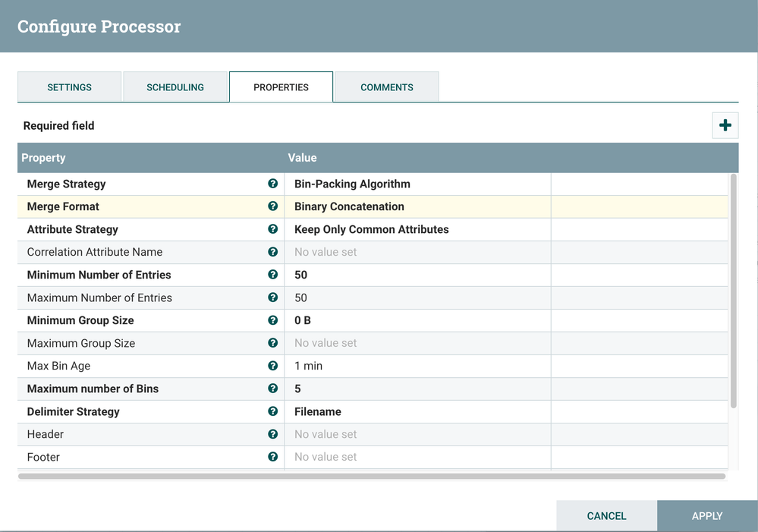The image size is (758, 532).
Task: Open help icon for Delimiter Strategy
Action: pos(272,411)
